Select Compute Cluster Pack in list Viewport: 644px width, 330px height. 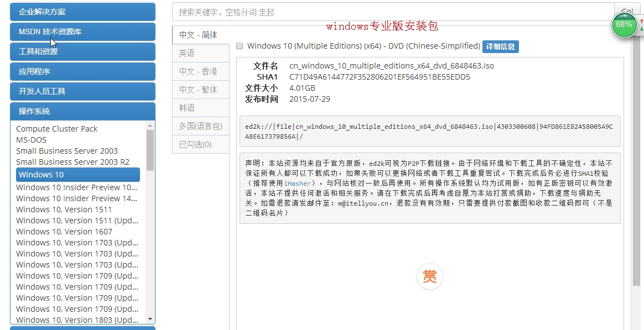tap(56, 129)
